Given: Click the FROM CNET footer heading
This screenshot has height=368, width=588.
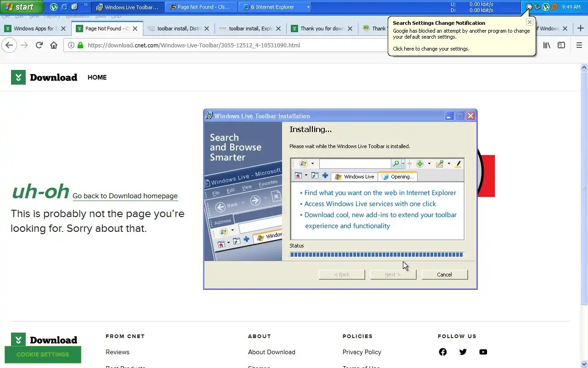Looking at the screenshot, I should click(125, 336).
